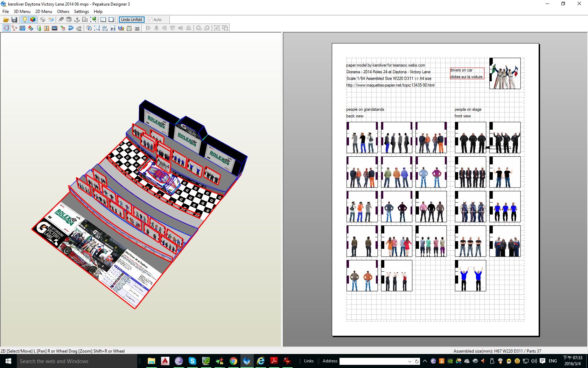This screenshot has height=368, width=588.
Task: Toggle the Auto checkbox
Action: 150,20
